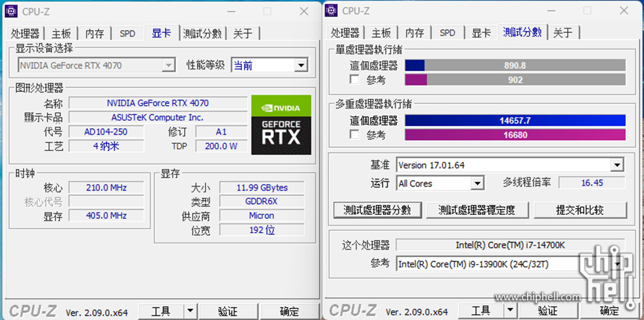
Task: Click single-thread reference bar showing 902
Action: pos(515,80)
